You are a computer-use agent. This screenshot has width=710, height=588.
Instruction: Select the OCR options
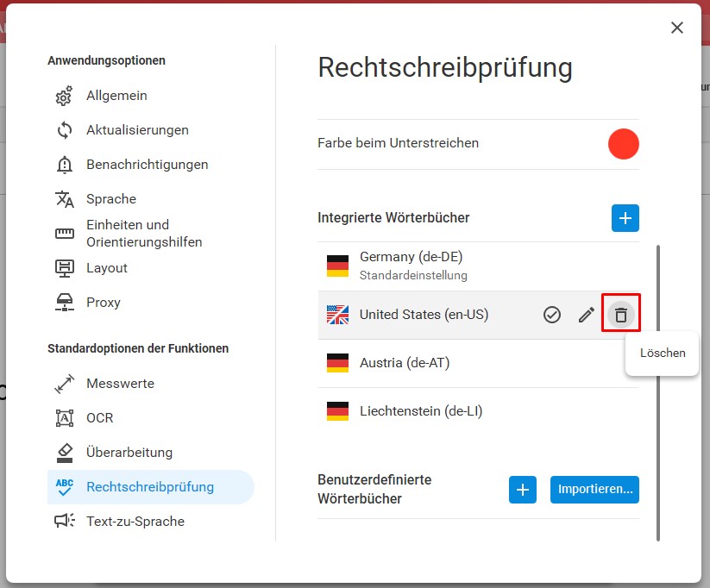click(x=150, y=418)
